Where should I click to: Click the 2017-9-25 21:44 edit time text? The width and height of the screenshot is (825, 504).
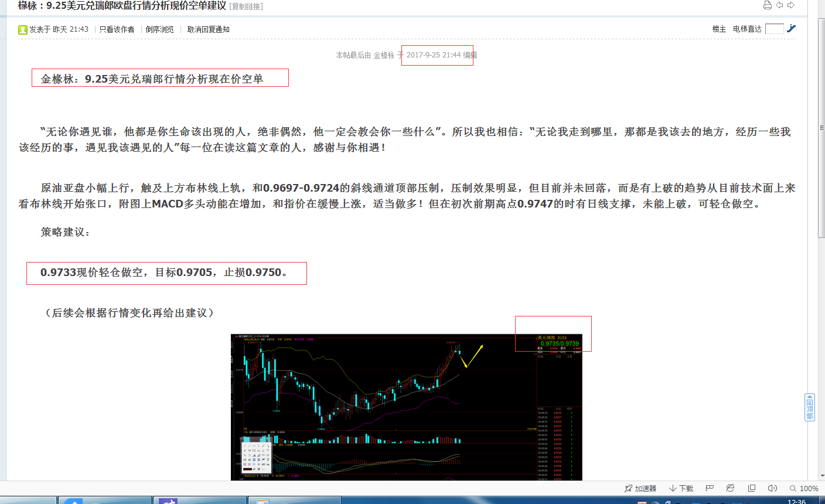click(434, 55)
